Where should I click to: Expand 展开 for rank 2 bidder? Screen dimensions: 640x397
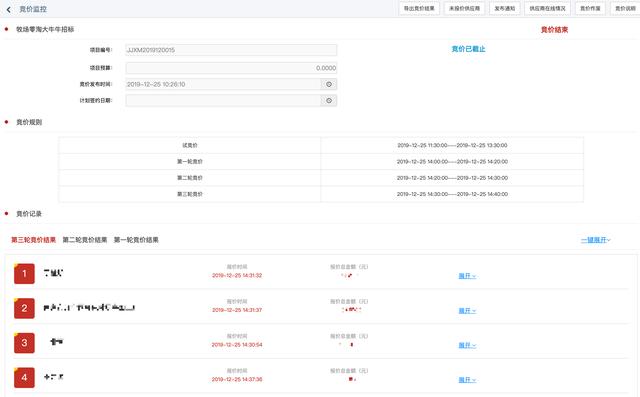[x=467, y=311]
